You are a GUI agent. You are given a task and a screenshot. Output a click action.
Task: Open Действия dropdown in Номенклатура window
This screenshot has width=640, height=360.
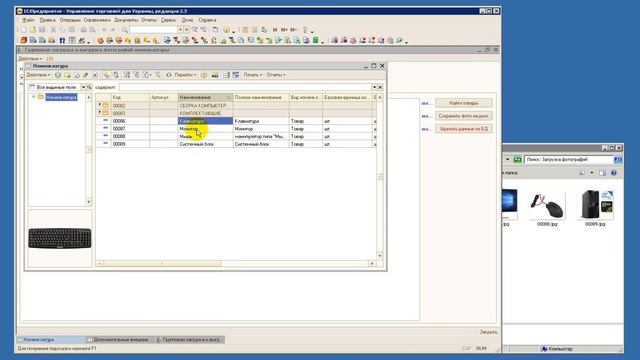tap(38, 75)
